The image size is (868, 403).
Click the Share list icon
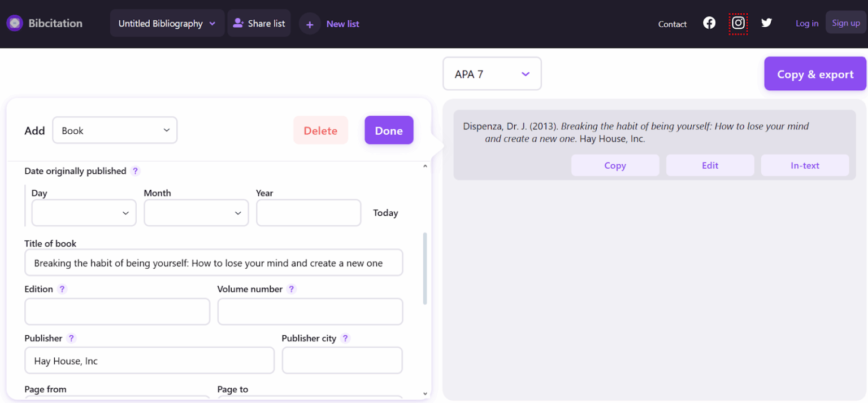point(239,23)
